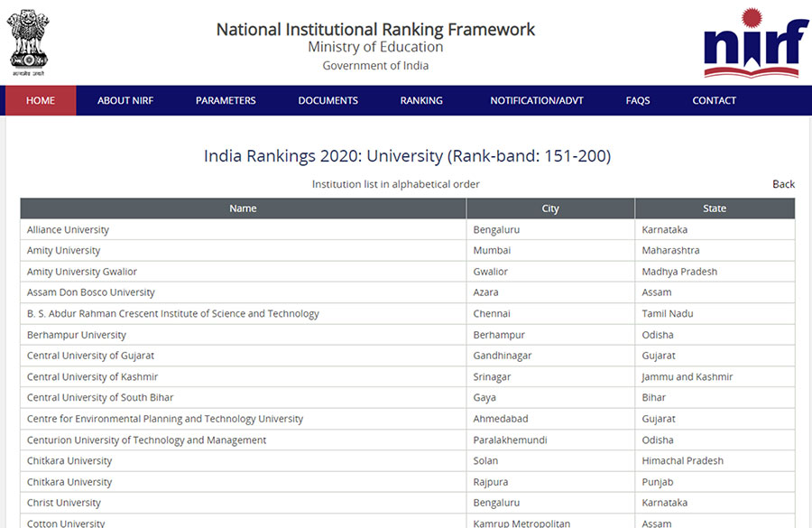This screenshot has height=528, width=812.
Task: Open the NOTIFICATION/ADVT menu
Action: pos(537,100)
